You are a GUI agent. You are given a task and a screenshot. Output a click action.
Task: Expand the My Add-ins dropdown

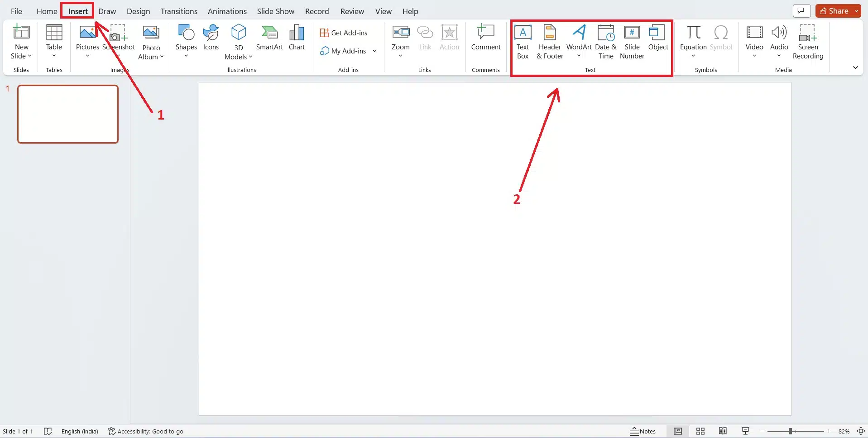tap(374, 51)
